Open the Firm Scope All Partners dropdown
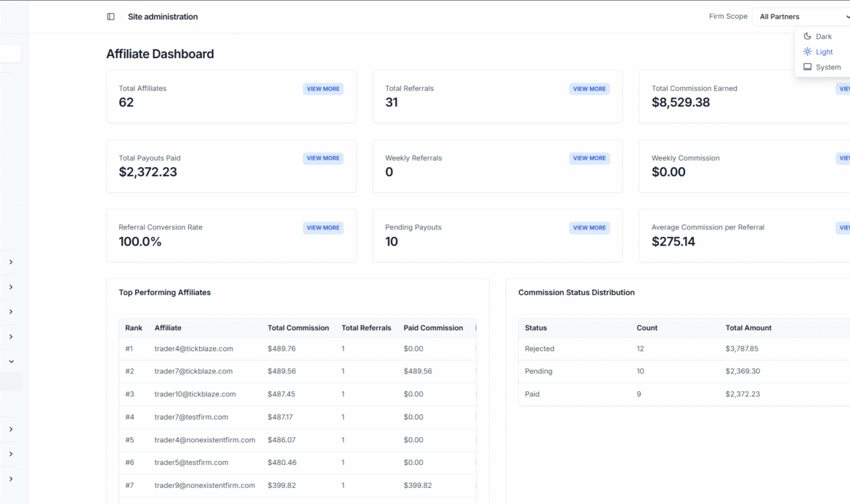Screen dimensions: 850x504 [803, 17]
